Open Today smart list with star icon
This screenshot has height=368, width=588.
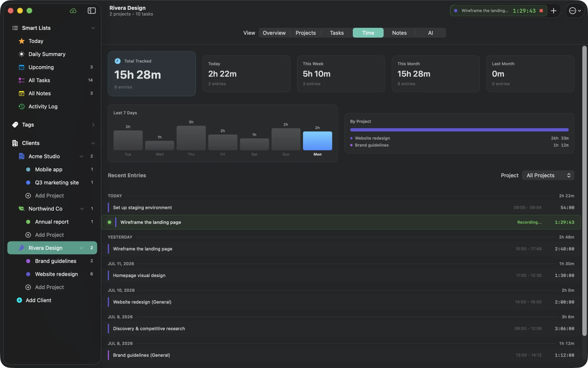click(x=22, y=41)
